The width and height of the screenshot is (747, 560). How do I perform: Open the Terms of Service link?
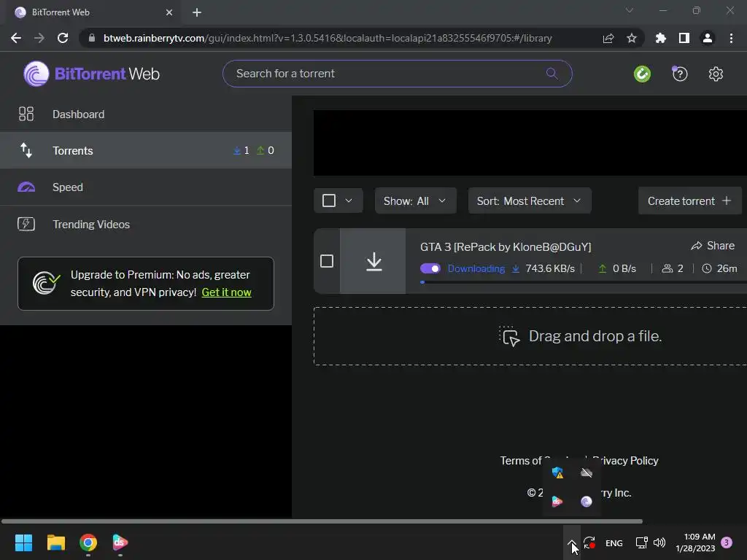coord(522,461)
